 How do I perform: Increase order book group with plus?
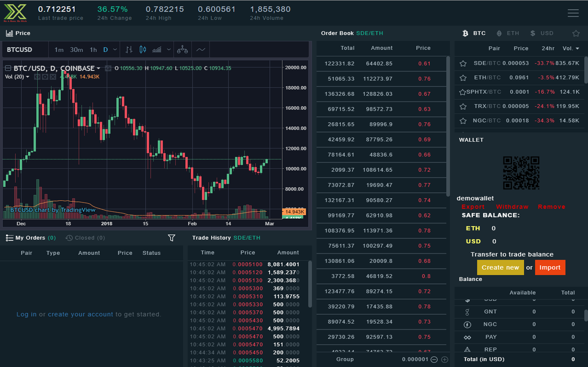click(445, 359)
